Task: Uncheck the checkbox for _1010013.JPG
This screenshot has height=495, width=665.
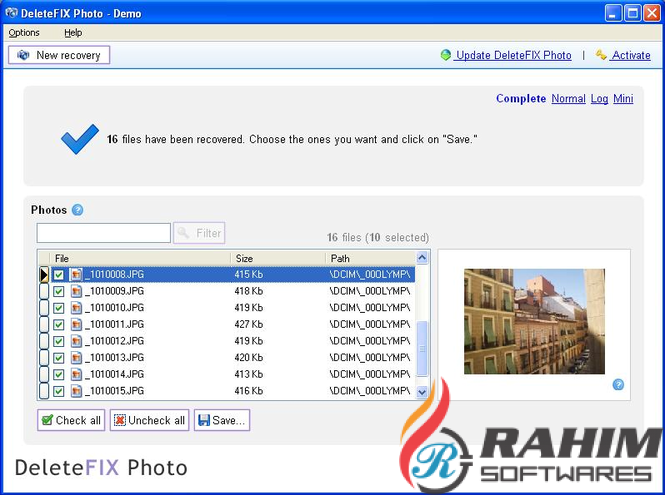Action: (x=59, y=358)
